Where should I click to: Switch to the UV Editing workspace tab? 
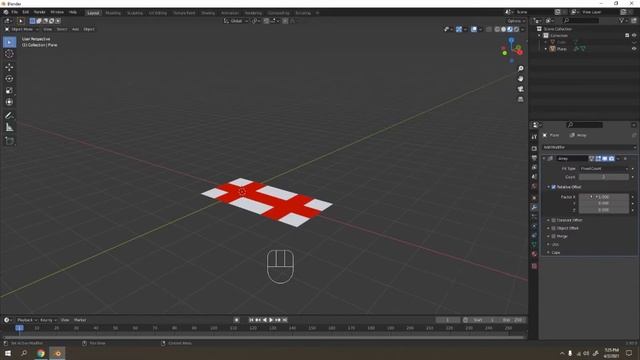158,13
